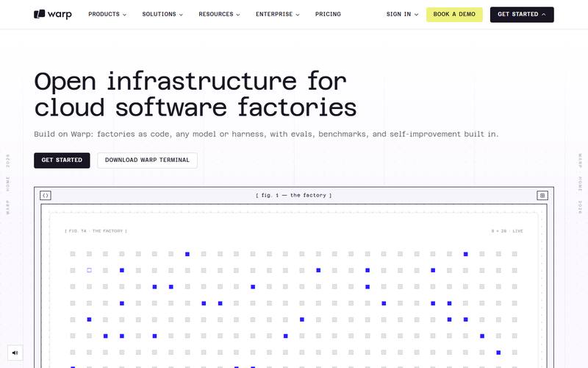Click DOWNLOAD WARP TERMINAL button
This screenshot has height=368, width=588.
(148, 160)
